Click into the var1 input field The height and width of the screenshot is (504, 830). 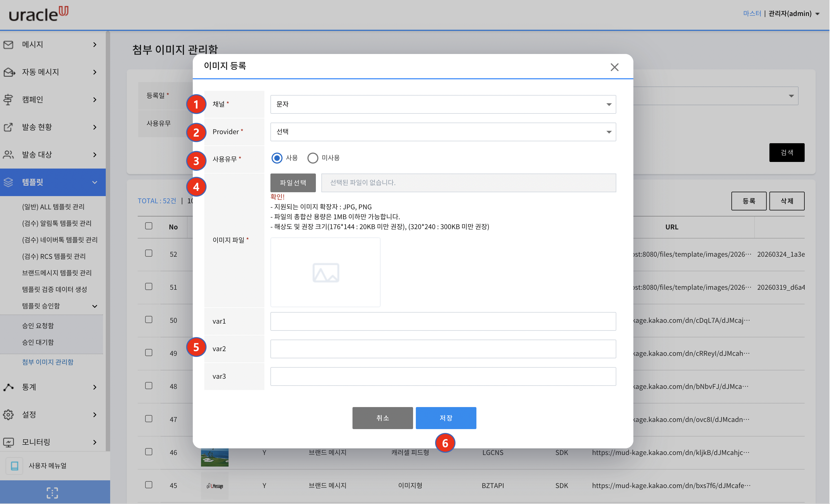443,321
